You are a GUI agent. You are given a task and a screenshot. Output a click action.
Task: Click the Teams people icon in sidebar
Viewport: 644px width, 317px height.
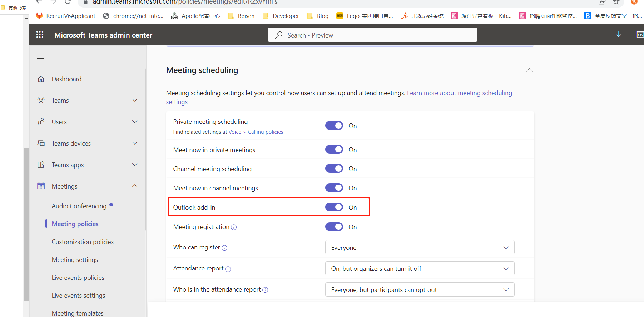41,101
